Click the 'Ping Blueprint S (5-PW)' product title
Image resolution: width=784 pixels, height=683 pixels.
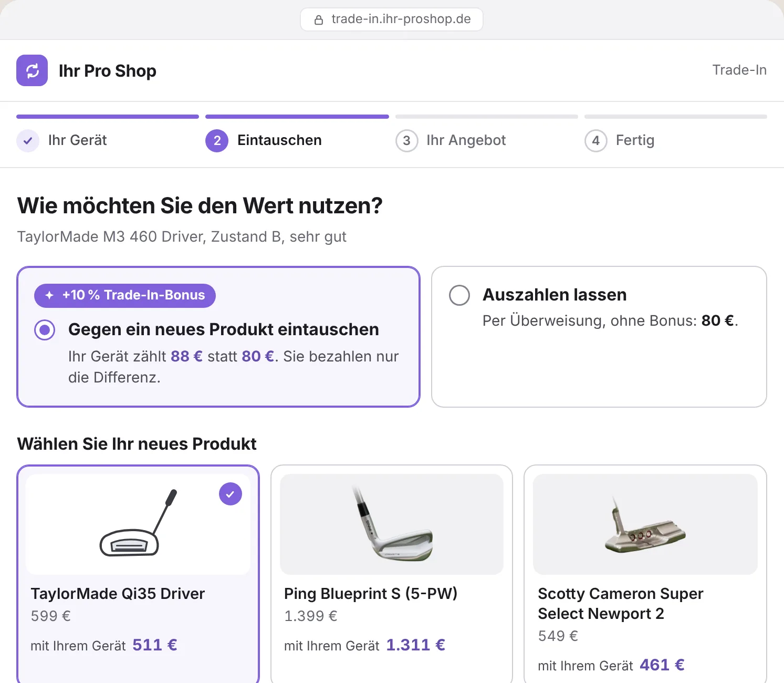[371, 594]
